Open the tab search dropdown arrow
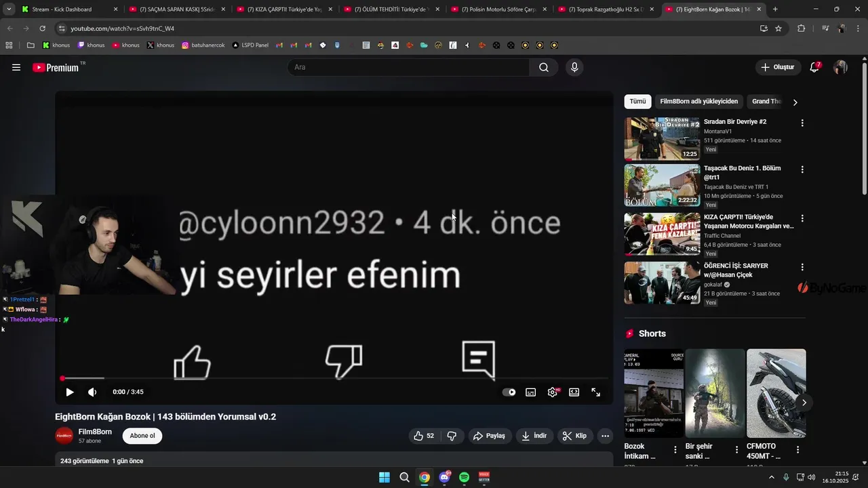This screenshot has width=868, height=488. click(9, 9)
